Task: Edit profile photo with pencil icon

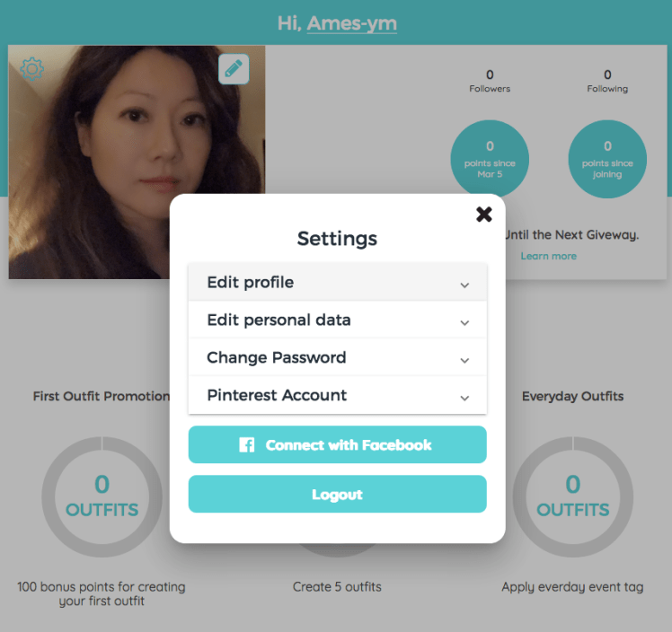Action: 234,69
